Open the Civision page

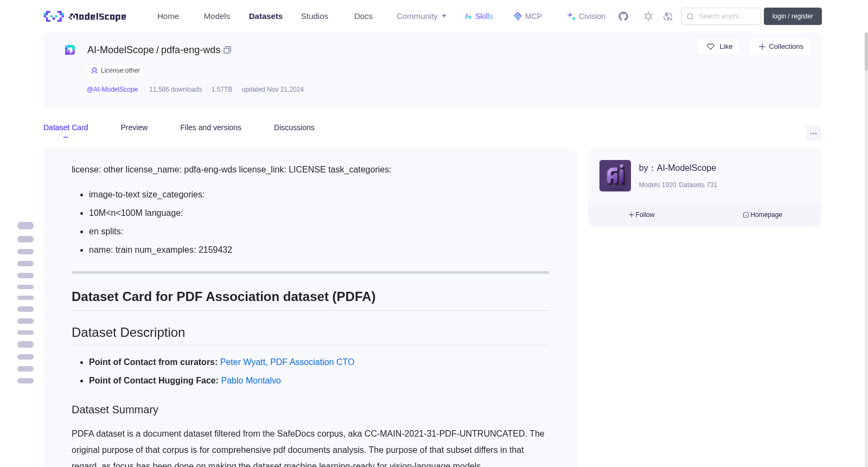586,16
